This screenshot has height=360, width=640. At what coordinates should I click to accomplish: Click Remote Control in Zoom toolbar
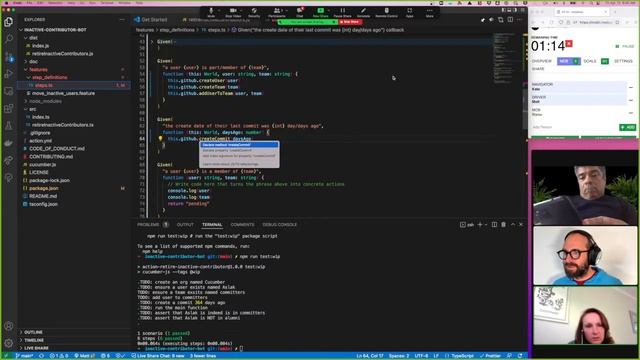(387, 12)
